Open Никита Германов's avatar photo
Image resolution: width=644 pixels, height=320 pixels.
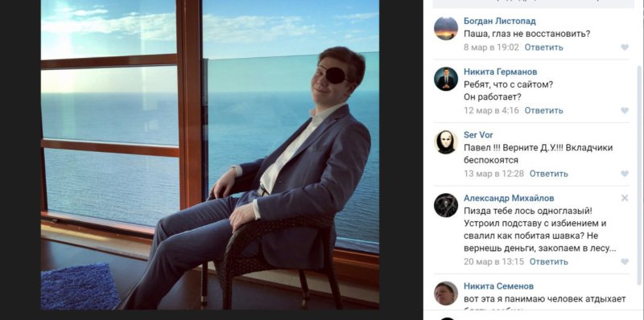pos(446,79)
